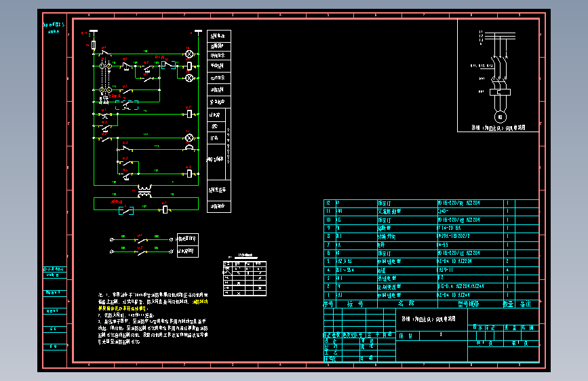Select the small switch position table grid
This screenshot has height=381, width=588.
[x=245, y=279]
